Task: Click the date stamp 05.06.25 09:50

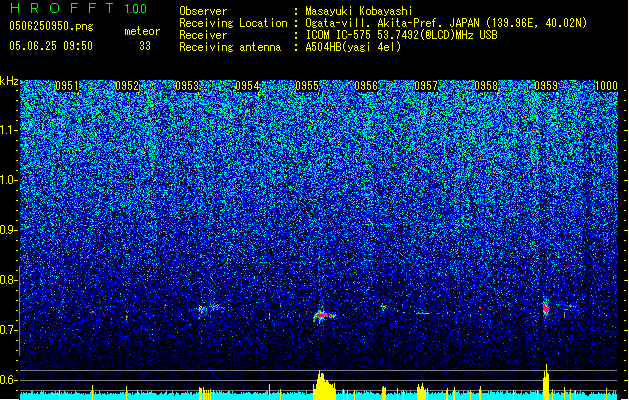Action: point(51,46)
